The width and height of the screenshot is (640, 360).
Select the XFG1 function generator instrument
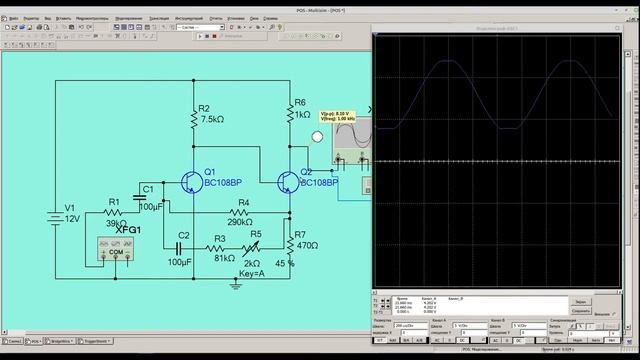coord(116,248)
